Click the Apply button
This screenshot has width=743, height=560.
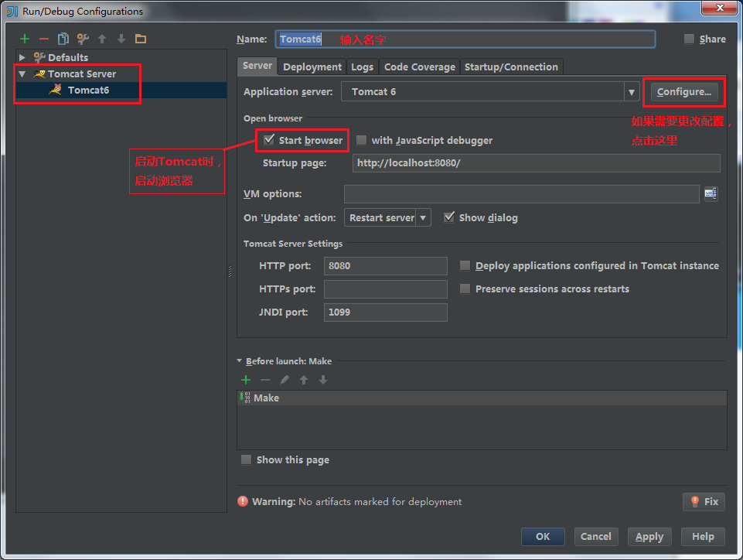[x=649, y=536]
